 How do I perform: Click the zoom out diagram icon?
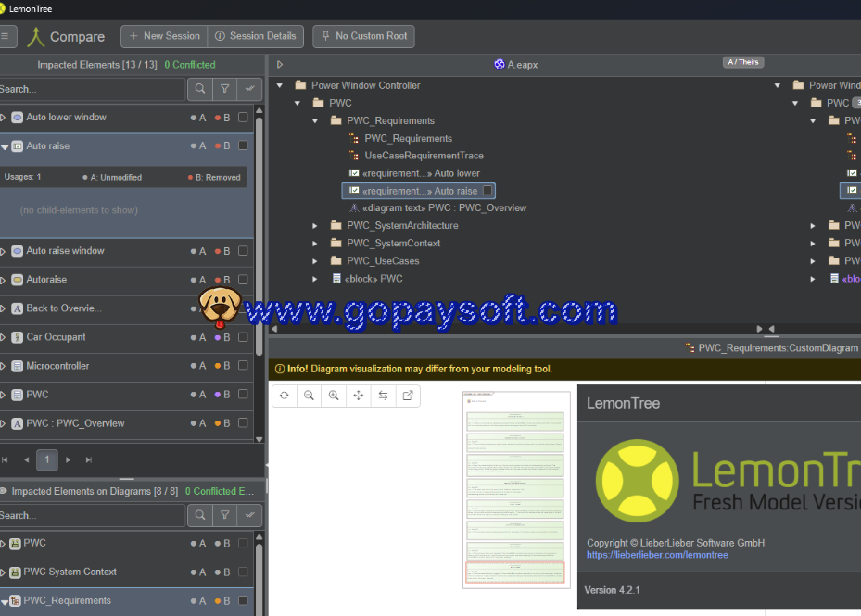[x=309, y=396]
